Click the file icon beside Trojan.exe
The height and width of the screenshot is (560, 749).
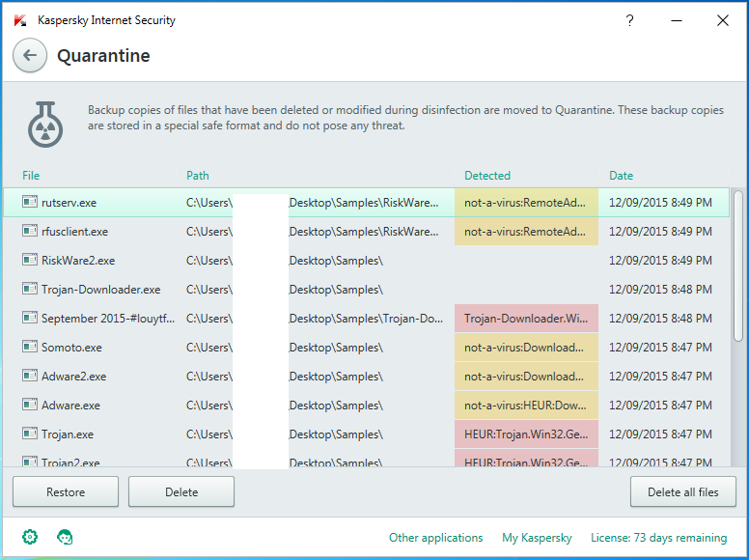click(x=30, y=434)
